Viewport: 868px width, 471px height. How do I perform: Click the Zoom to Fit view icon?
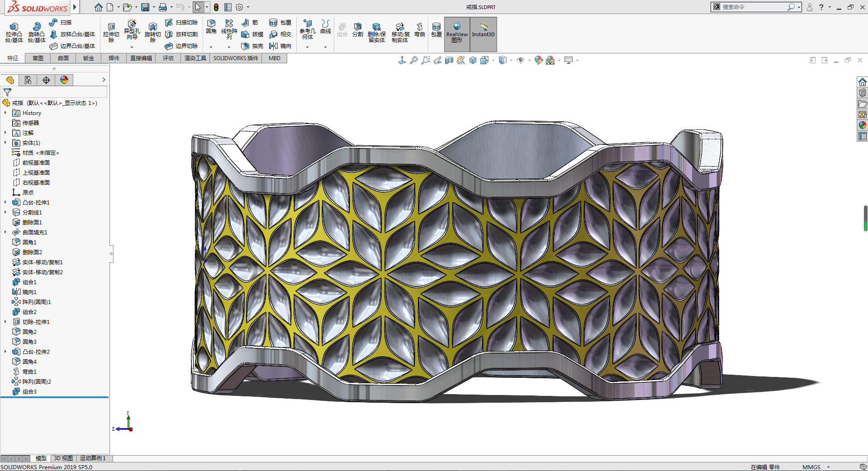point(413,60)
